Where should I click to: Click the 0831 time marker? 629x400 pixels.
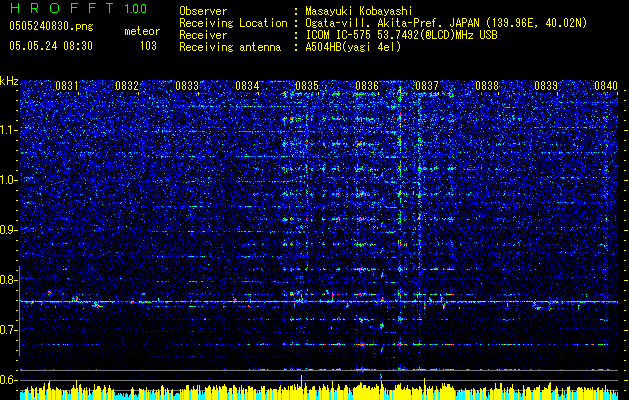pos(67,86)
